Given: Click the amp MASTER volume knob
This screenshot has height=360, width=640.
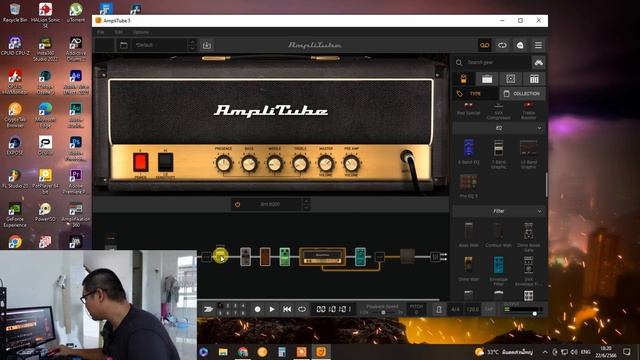Looking at the screenshot, I should (x=326, y=164).
